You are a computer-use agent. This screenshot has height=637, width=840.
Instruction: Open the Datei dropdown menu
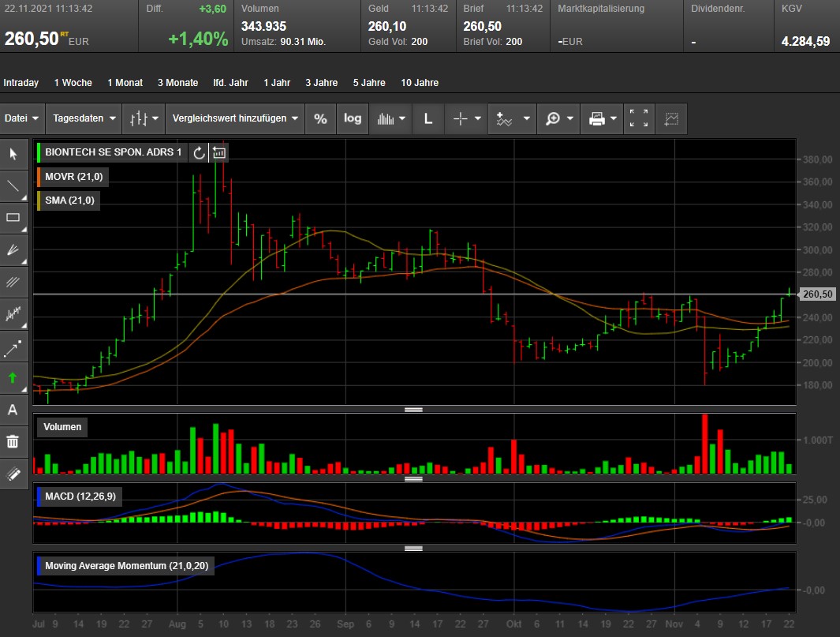(x=21, y=118)
